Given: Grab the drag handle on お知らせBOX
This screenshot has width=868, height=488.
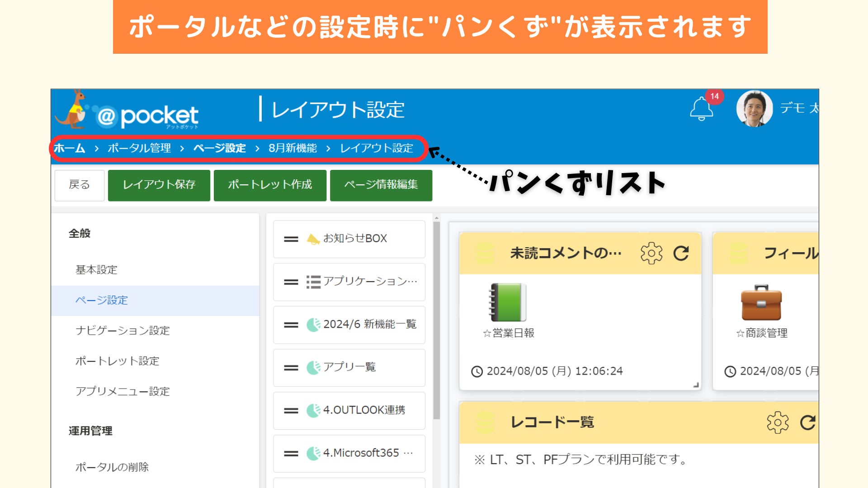Looking at the screenshot, I should tap(291, 239).
